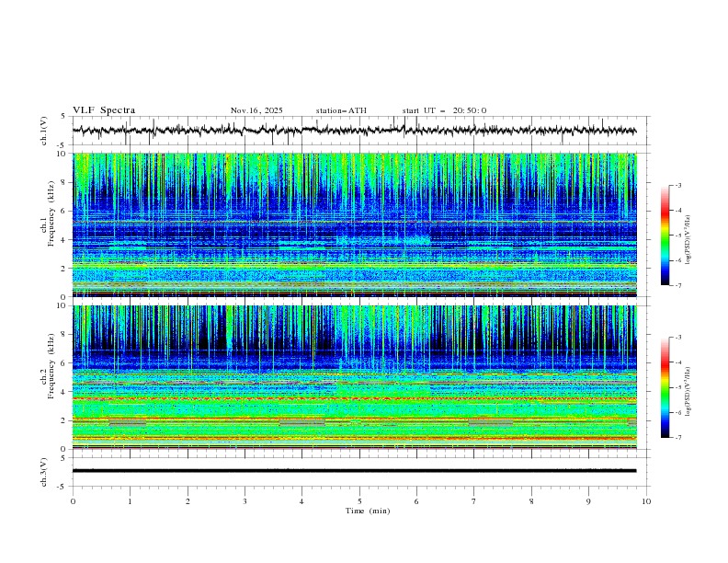
Task: Click time axis tick label "6"
Action: (416, 501)
